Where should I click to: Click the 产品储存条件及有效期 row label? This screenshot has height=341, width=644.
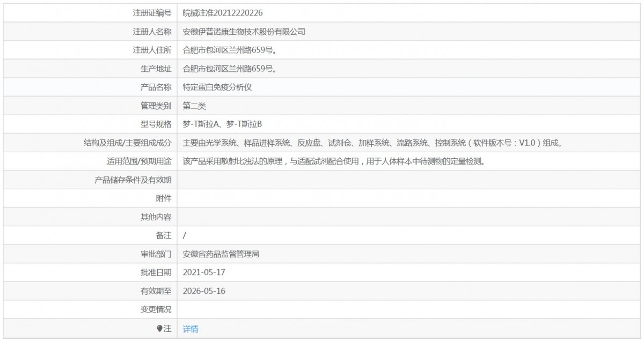(x=133, y=180)
